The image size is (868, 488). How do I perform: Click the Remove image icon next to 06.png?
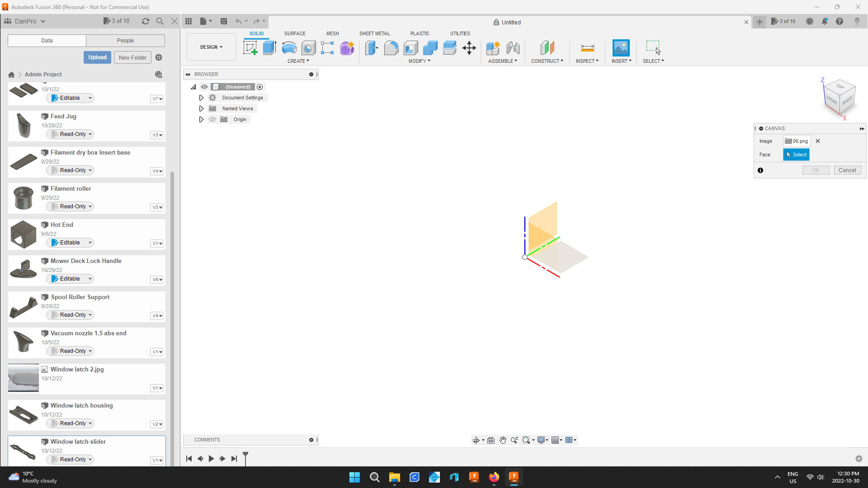[x=818, y=141]
